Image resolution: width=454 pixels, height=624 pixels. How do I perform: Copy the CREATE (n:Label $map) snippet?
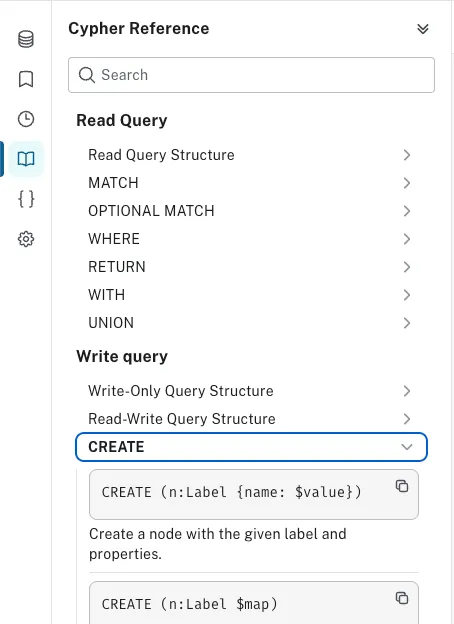[402, 598]
